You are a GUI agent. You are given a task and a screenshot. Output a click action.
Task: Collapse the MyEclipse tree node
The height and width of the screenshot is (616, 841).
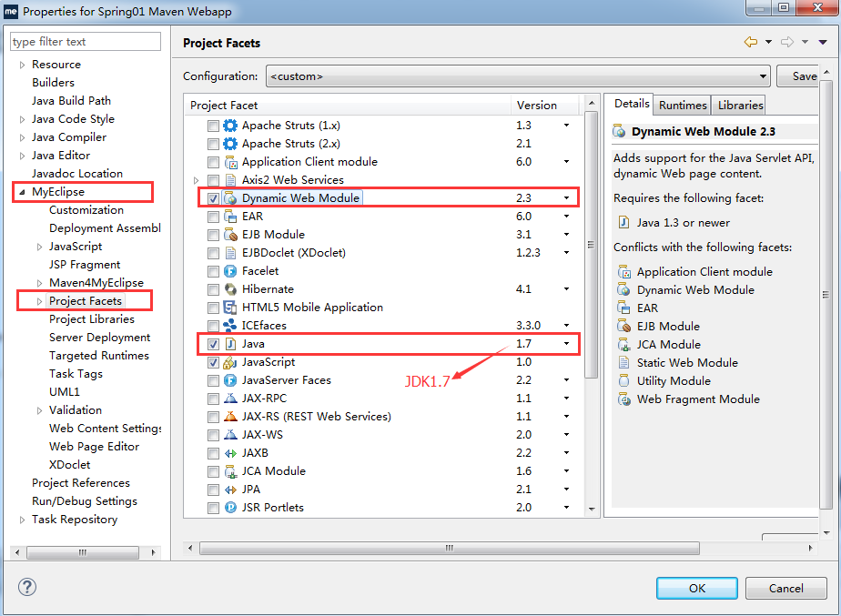tap(22, 192)
